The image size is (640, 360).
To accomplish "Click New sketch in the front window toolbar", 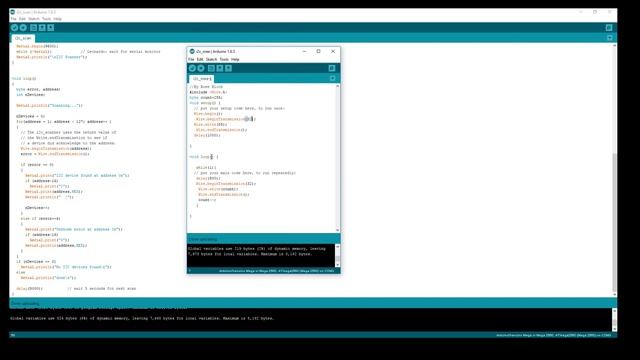I will click(211, 68).
